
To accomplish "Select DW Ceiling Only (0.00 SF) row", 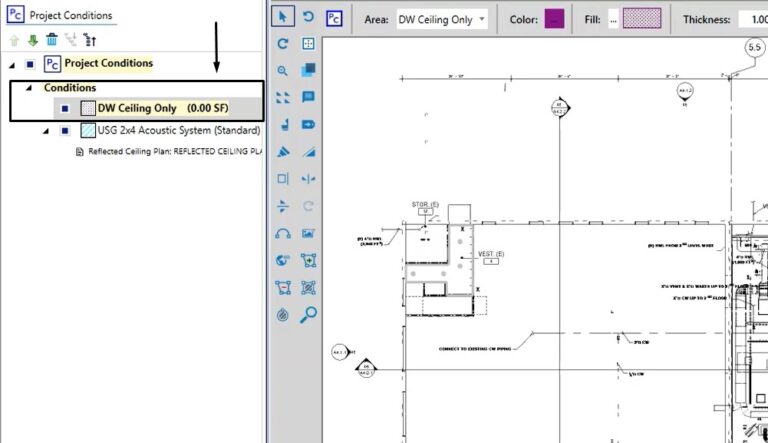I will coord(158,108).
